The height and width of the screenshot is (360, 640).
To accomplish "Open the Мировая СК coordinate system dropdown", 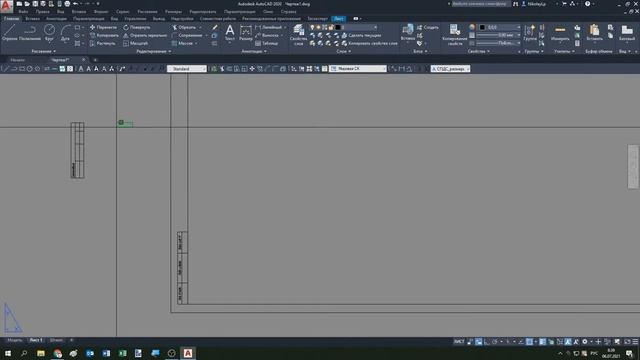I will click(x=358, y=69).
